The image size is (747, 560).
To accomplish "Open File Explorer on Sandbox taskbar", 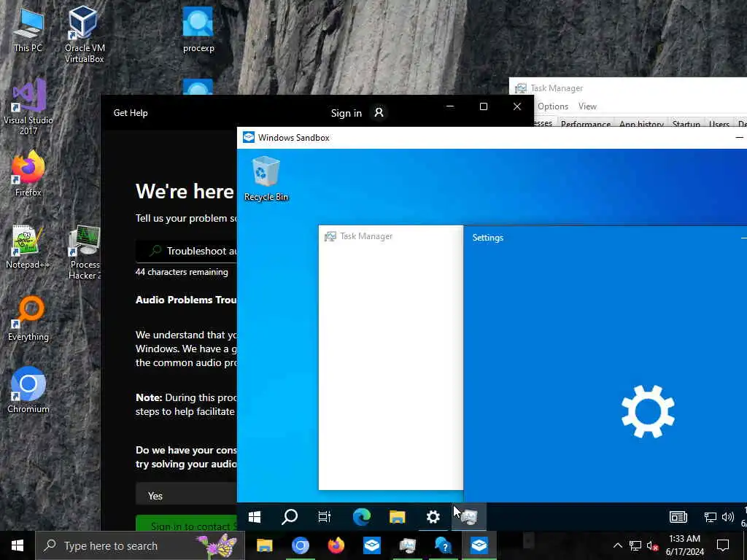I will pyautogui.click(x=398, y=517).
